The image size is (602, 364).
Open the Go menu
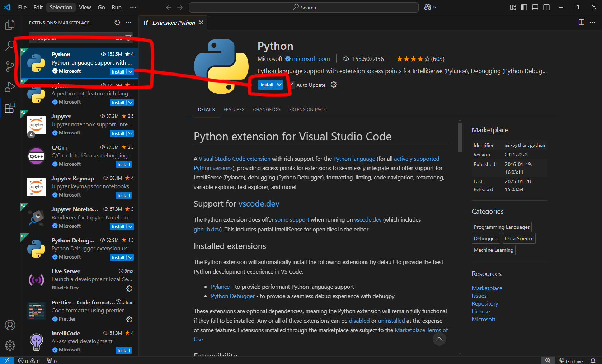pyautogui.click(x=101, y=7)
